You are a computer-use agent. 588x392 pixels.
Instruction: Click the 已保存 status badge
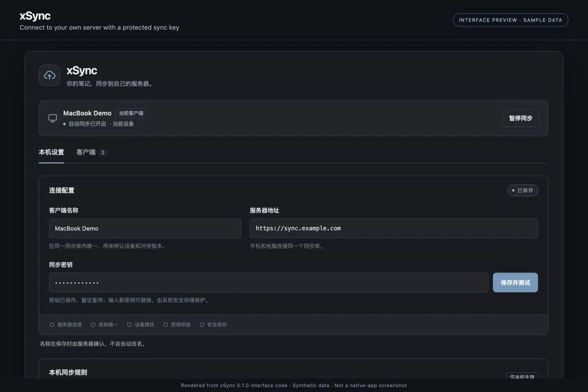point(522,190)
